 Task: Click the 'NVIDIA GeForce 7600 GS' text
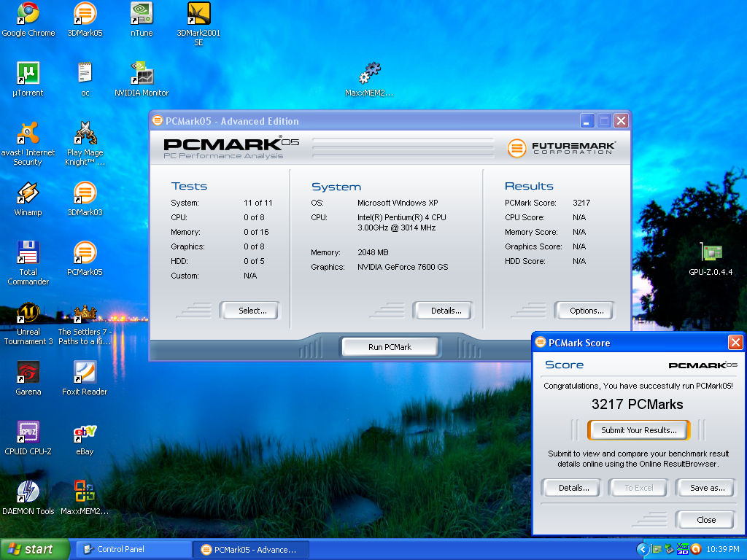(403, 267)
